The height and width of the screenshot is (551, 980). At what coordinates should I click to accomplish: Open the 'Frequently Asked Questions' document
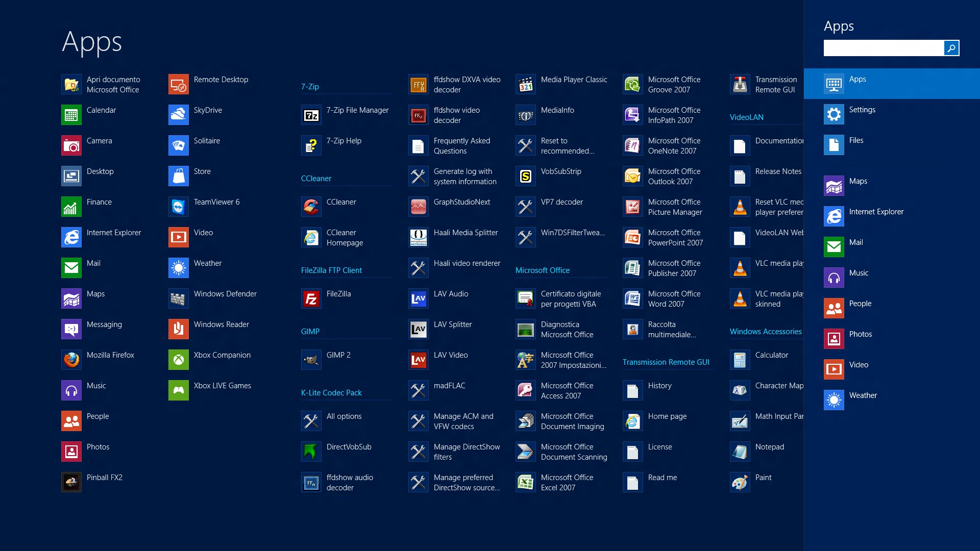(454, 145)
